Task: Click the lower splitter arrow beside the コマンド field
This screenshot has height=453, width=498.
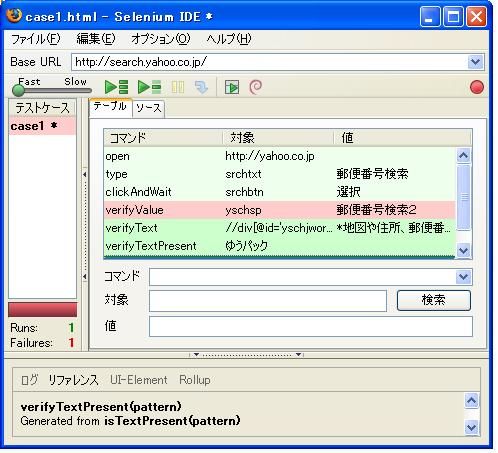Action: 85,276
